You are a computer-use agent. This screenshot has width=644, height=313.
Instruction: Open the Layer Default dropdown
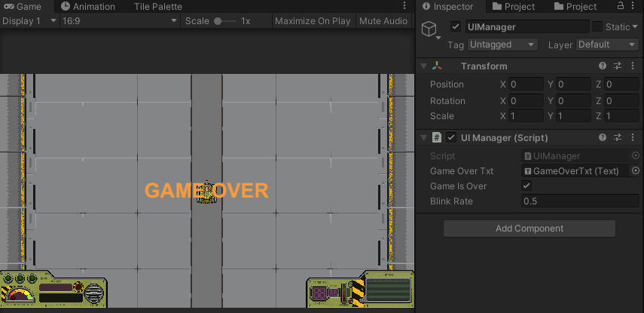pyautogui.click(x=607, y=44)
